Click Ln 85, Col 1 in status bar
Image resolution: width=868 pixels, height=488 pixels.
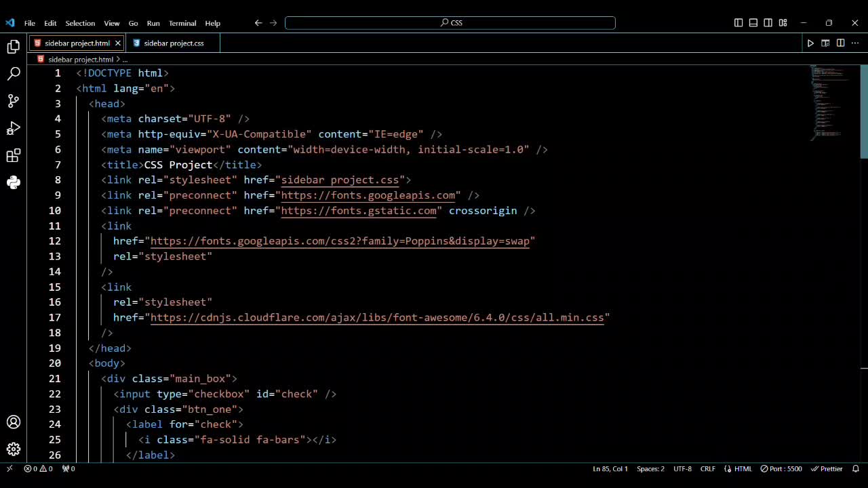click(x=610, y=468)
